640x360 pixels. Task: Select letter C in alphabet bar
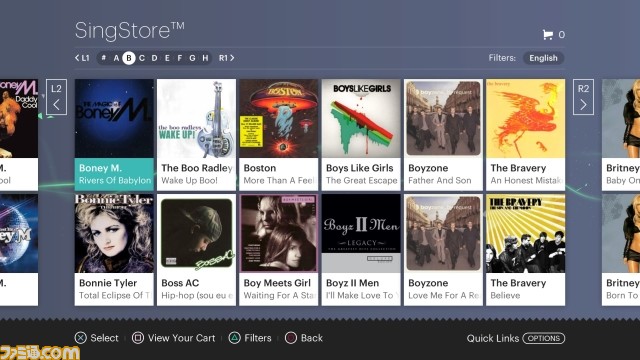pyautogui.click(x=142, y=58)
